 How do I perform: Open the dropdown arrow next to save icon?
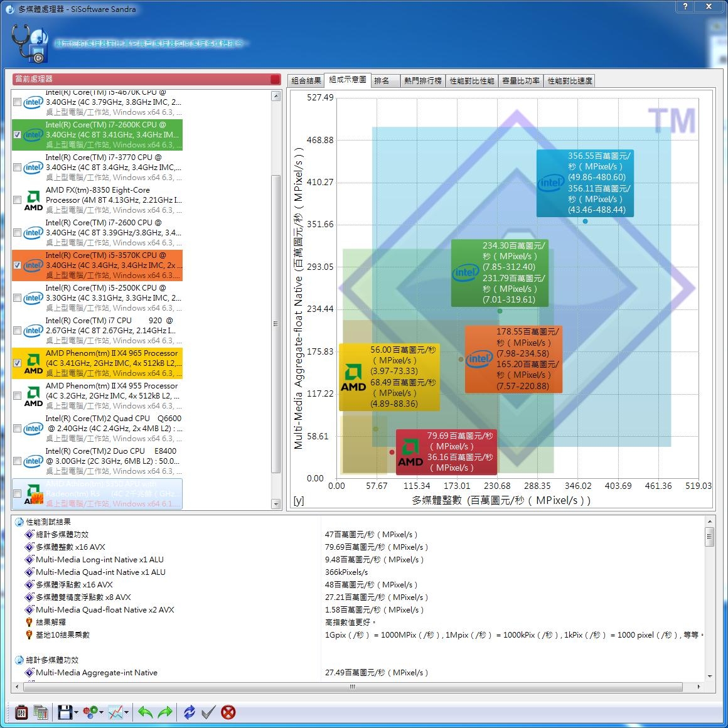click(x=76, y=713)
